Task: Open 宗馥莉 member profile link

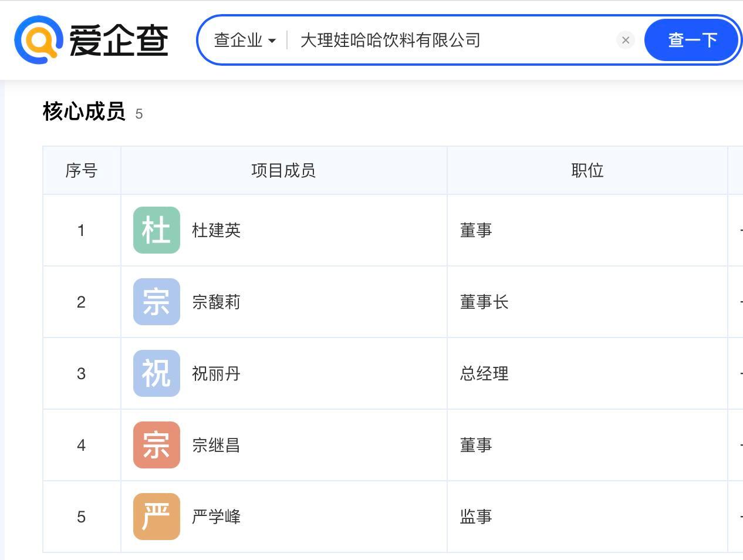Action: point(217,302)
